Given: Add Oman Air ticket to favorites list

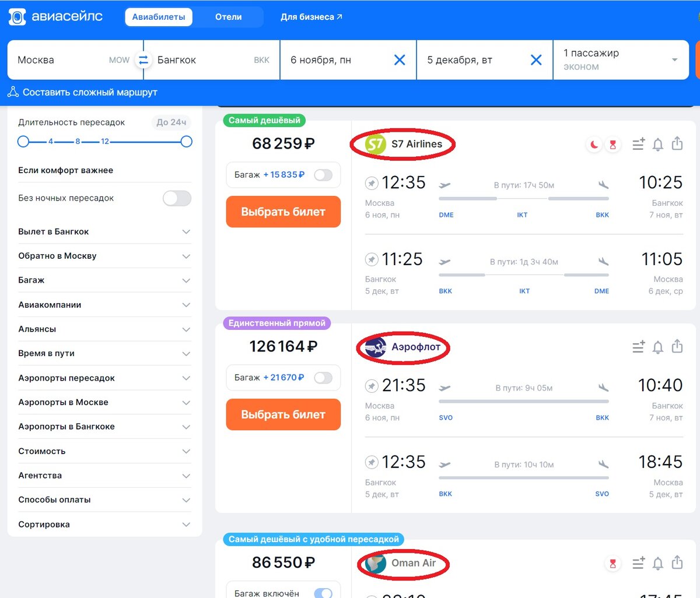Looking at the screenshot, I should pos(639,563).
